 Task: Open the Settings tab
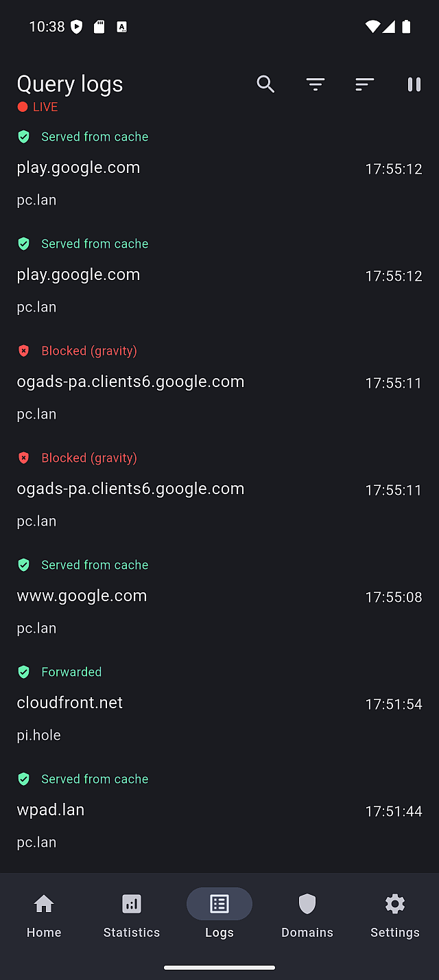coord(395,915)
